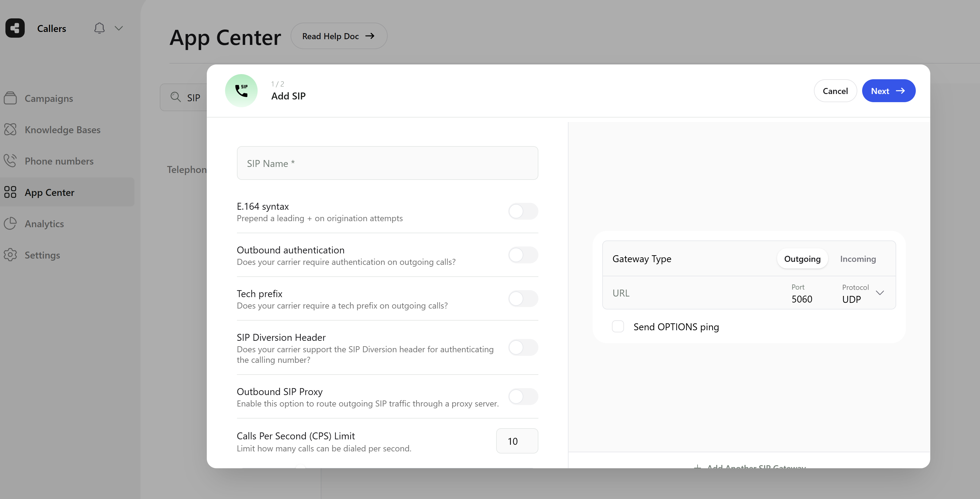The width and height of the screenshot is (980, 499).
Task: Open Phone numbers from the sidebar
Action: point(59,161)
